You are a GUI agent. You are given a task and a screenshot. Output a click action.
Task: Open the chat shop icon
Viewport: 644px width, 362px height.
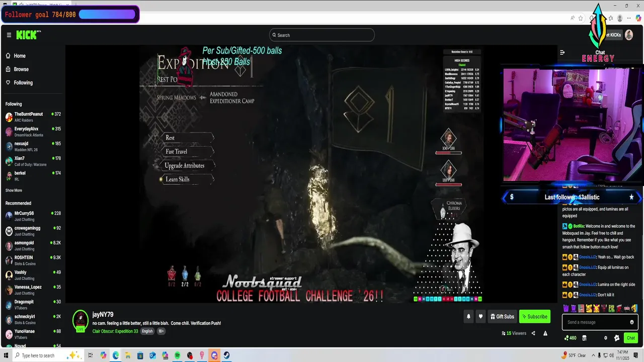click(584, 338)
